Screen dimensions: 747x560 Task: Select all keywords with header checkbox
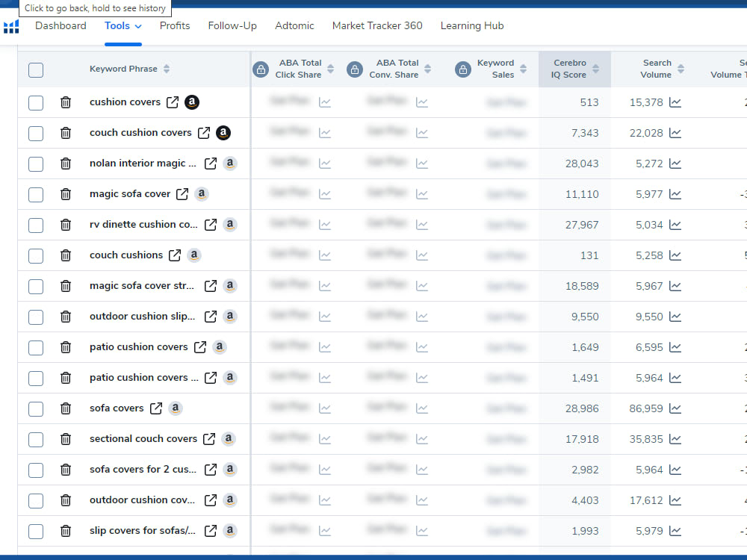click(x=36, y=70)
